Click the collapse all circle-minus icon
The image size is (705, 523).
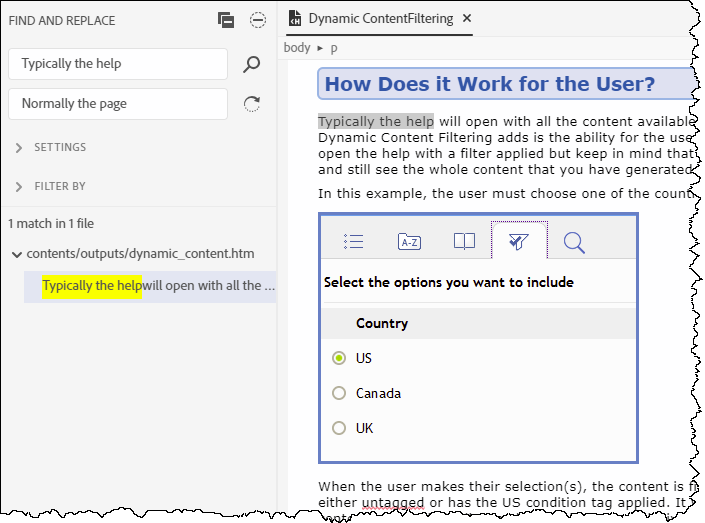click(x=258, y=20)
